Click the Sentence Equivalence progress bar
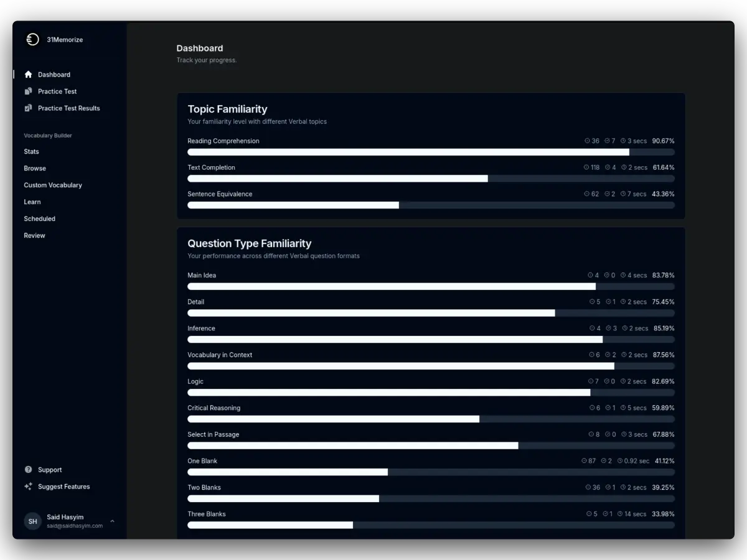Screen dimensions: 747x560 [431, 205]
